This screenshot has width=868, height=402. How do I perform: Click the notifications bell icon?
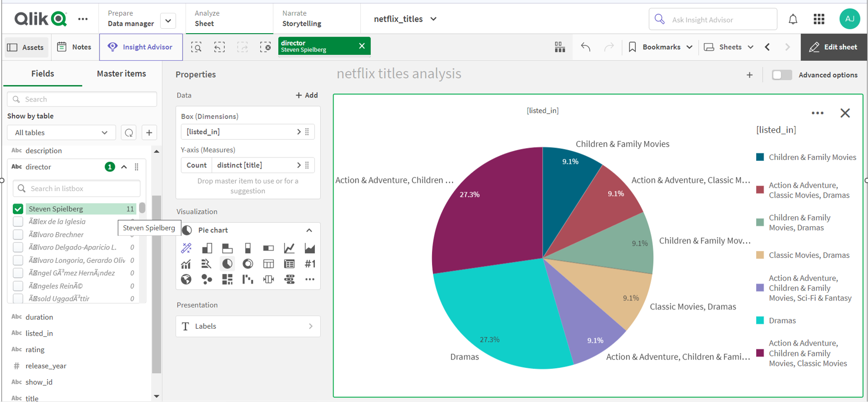(x=793, y=19)
